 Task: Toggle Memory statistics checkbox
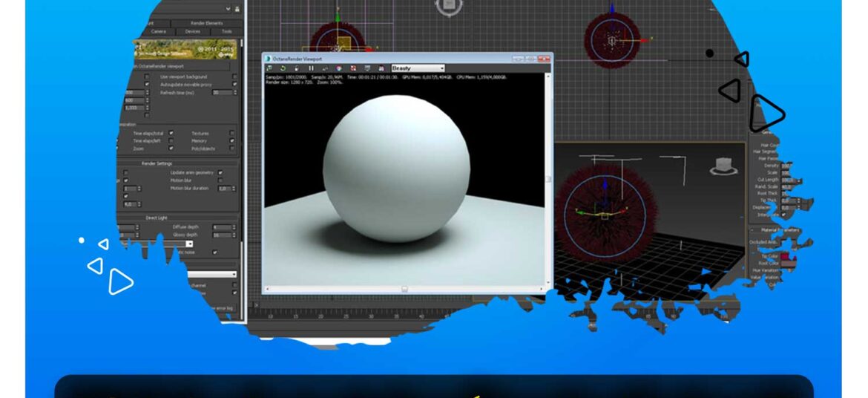click(231, 141)
